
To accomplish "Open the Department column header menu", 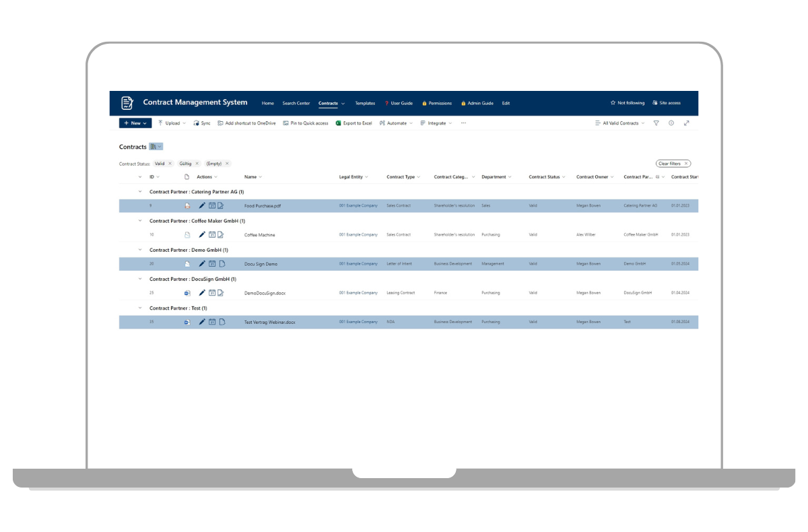I will point(496,177).
